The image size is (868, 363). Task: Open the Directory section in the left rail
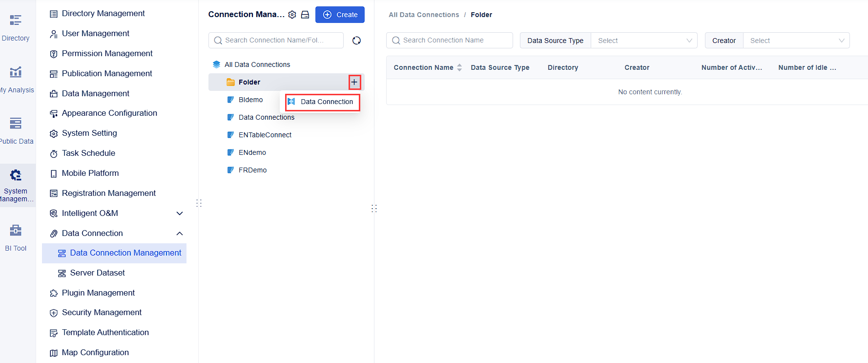16,28
